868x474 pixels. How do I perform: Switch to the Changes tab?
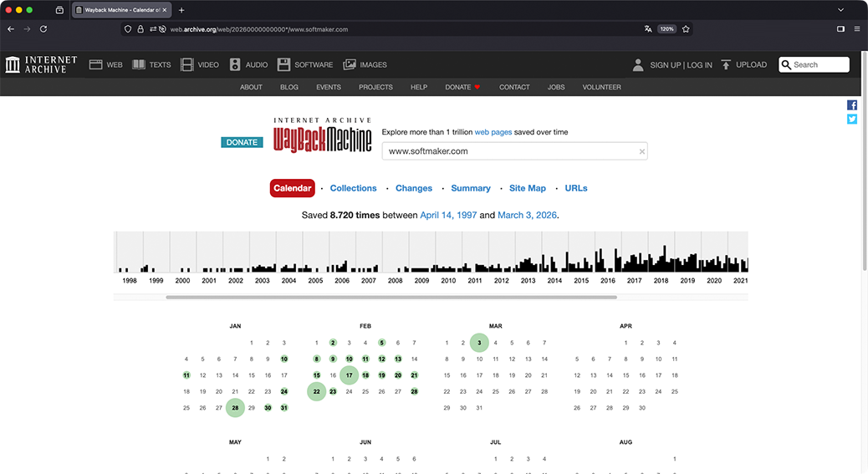(x=414, y=188)
